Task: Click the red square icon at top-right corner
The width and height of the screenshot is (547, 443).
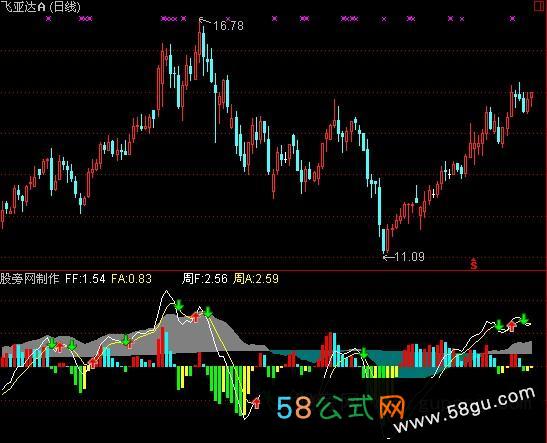Action: click(540, 6)
